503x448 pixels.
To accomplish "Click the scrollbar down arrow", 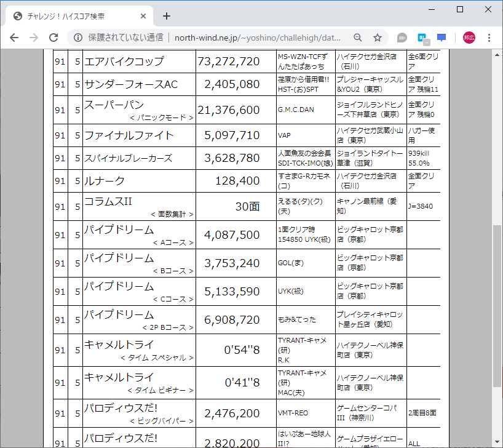I will pos(497,442).
